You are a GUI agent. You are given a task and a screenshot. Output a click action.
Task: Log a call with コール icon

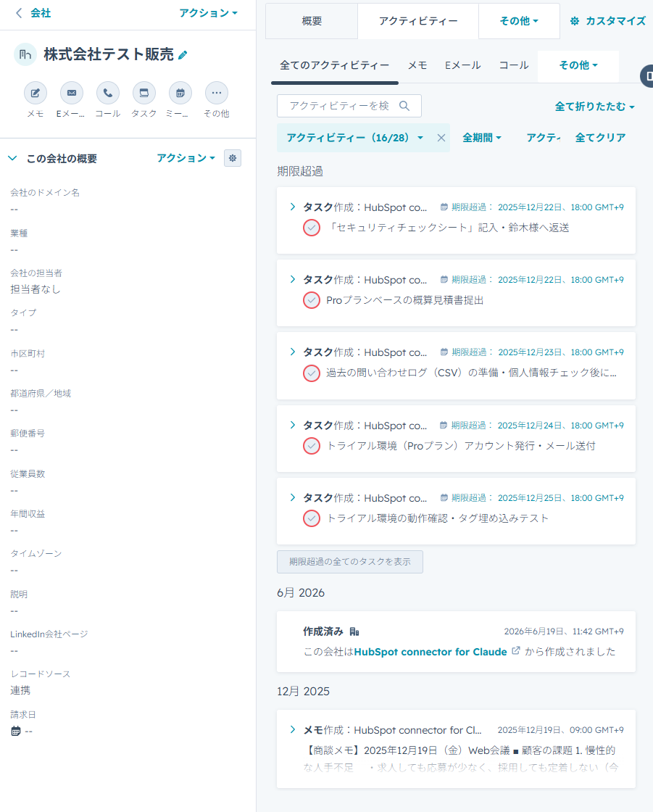tap(108, 94)
